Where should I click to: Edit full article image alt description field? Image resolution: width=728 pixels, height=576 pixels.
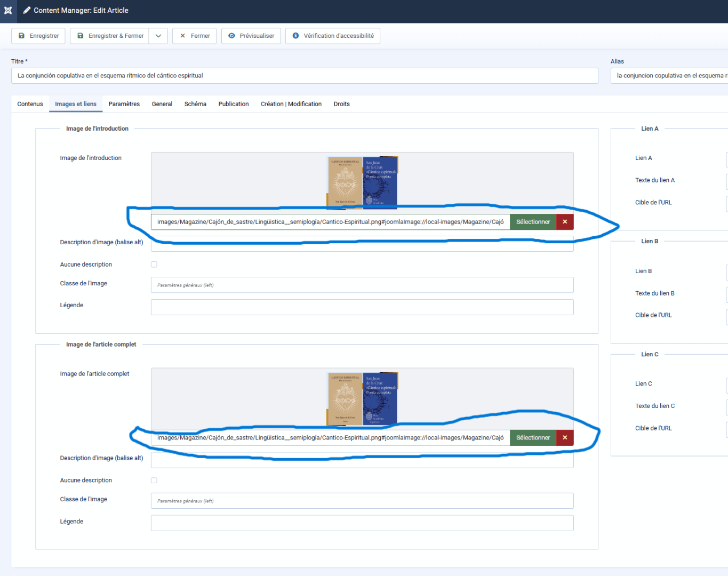tap(362, 460)
